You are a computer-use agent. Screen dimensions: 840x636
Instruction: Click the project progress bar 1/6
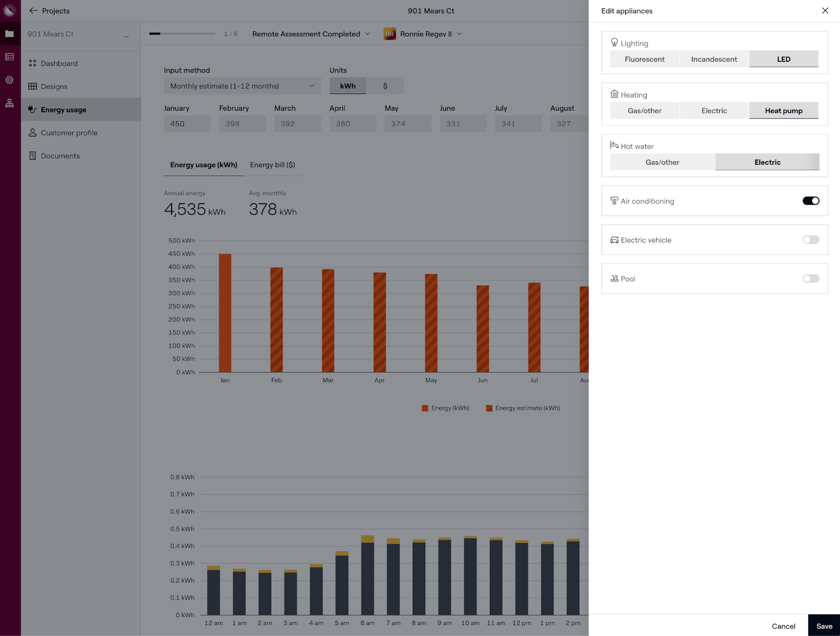[182, 34]
